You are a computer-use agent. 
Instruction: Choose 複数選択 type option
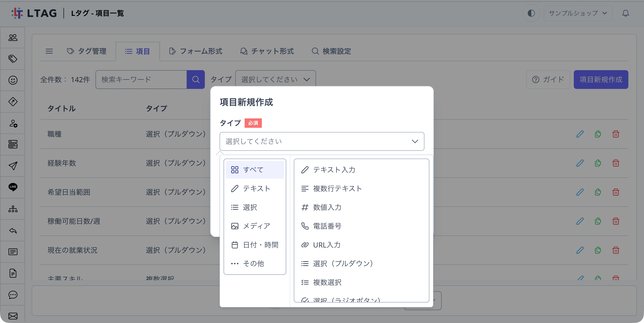362,282
